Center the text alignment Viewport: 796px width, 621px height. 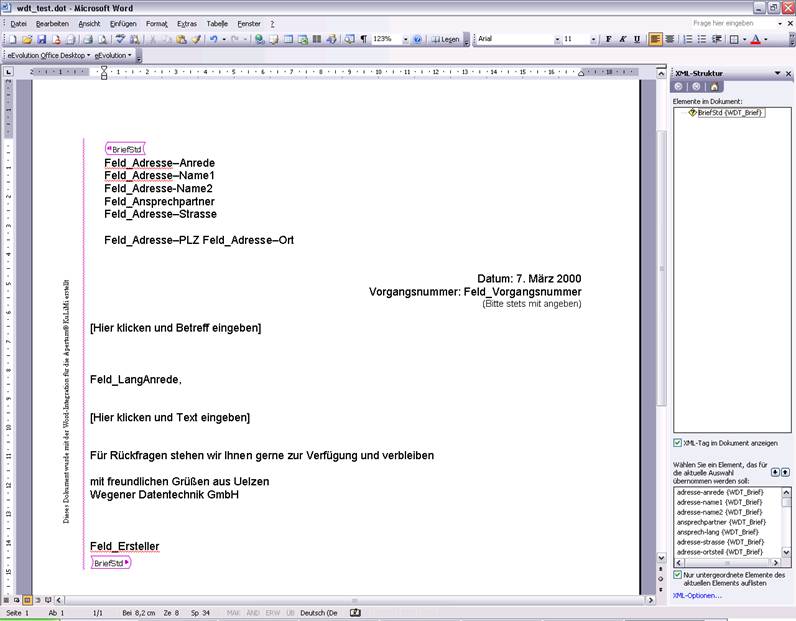[670, 39]
